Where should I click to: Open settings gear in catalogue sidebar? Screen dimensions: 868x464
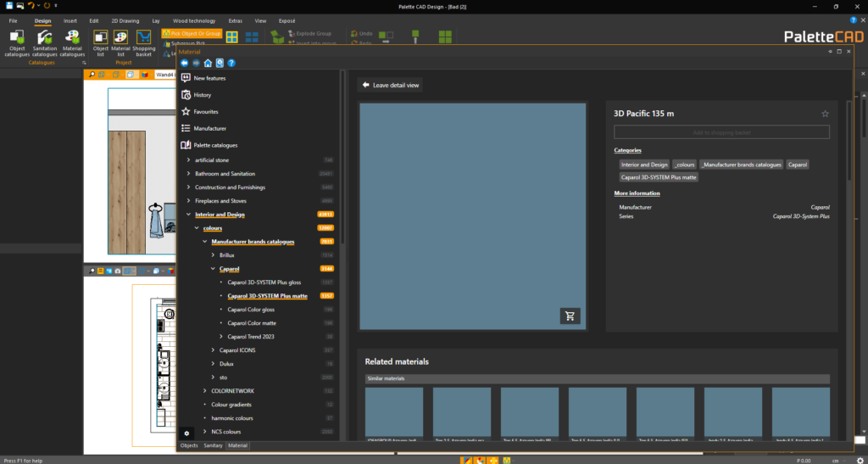(188, 433)
